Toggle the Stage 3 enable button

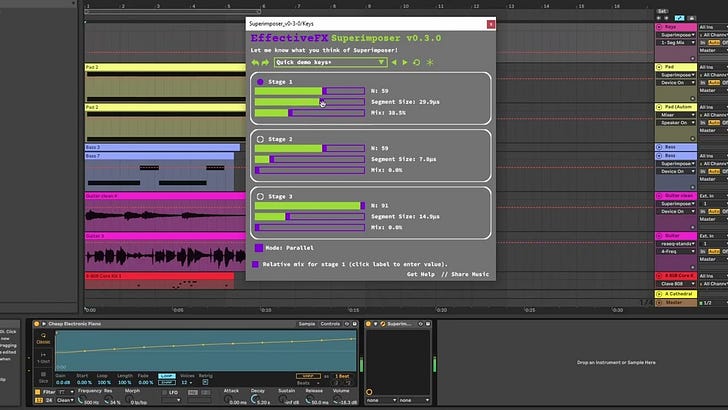coord(260,196)
